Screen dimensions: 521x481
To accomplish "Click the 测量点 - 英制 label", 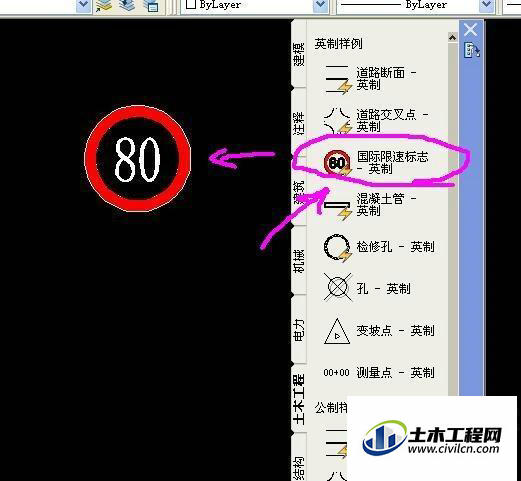I will pos(396,372).
